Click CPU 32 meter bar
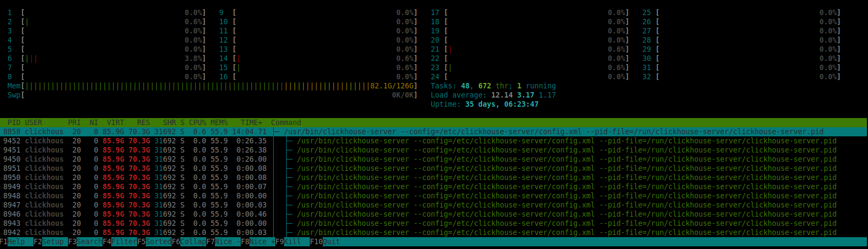The height and width of the screenshot is (249, 868). coord(742,77)
